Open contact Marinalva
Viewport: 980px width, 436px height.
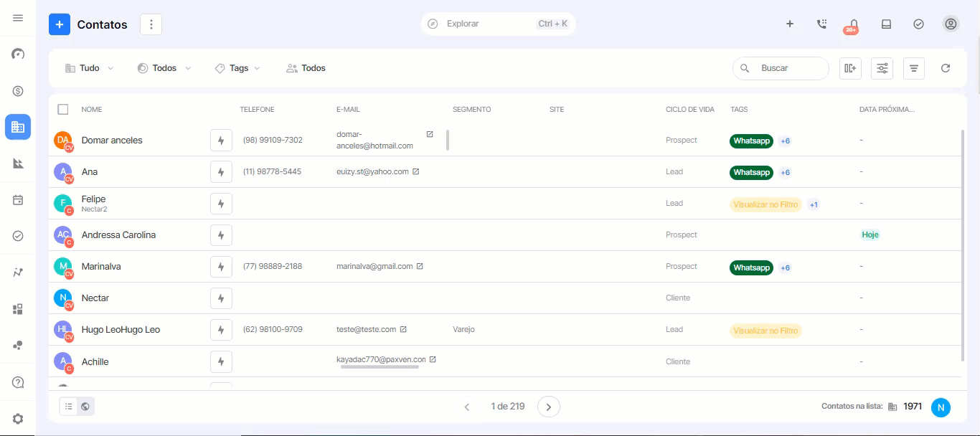101,266
